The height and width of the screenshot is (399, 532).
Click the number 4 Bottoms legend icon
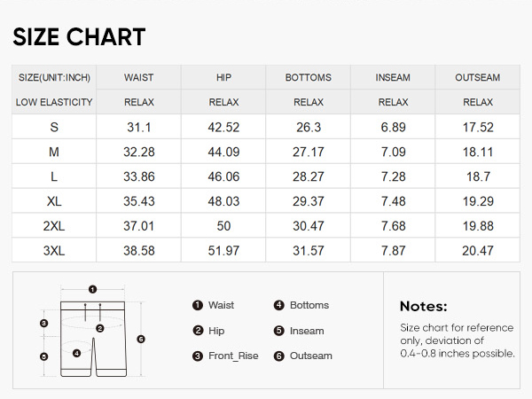(x=279, y=305)
